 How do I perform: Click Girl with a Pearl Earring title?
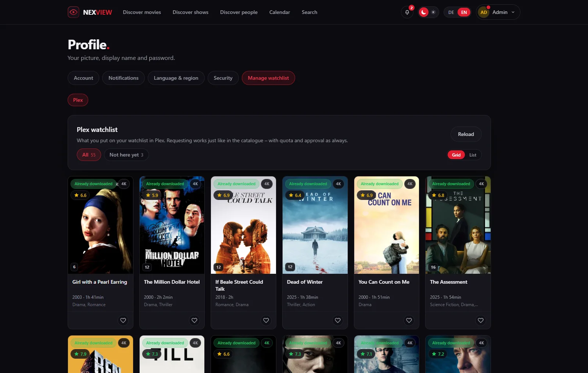tap(100, 282)
